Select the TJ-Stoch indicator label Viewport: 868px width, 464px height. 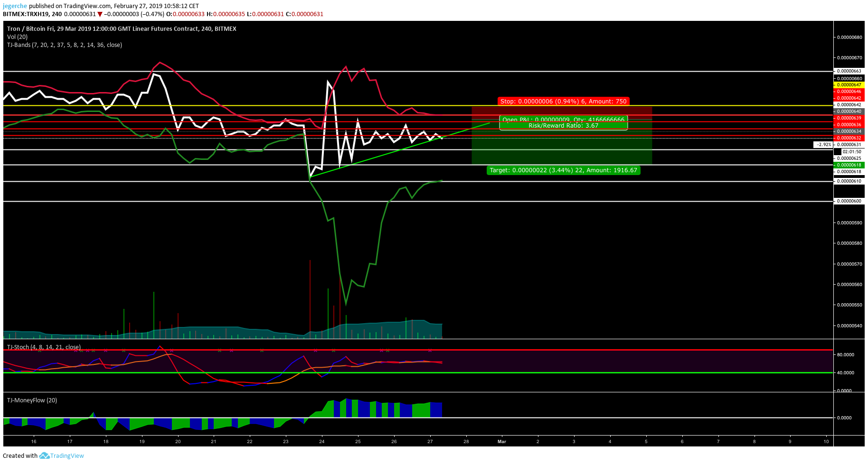(44, 347)
